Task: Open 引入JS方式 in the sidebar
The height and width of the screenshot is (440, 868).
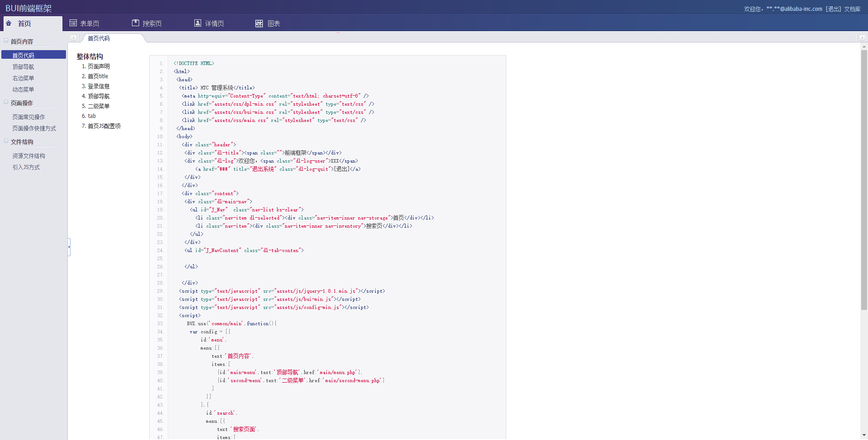Action: [26, 167]
